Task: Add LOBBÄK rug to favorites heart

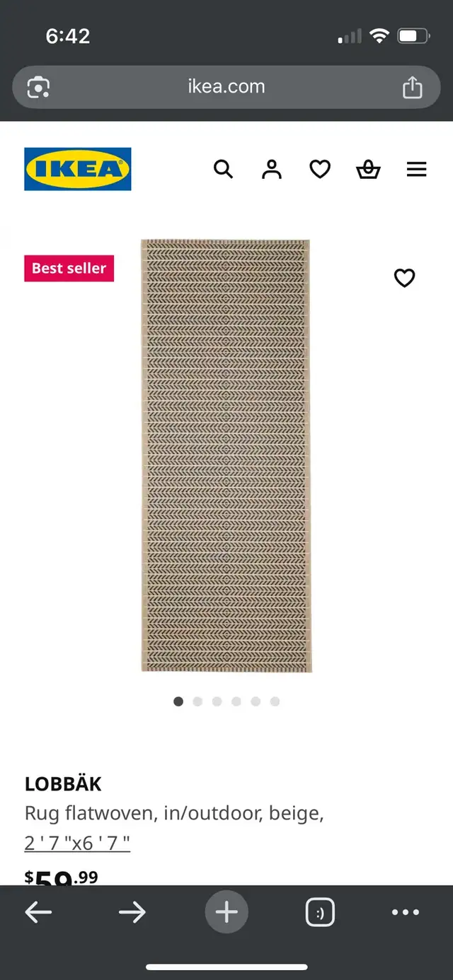Action: (404, 278)
